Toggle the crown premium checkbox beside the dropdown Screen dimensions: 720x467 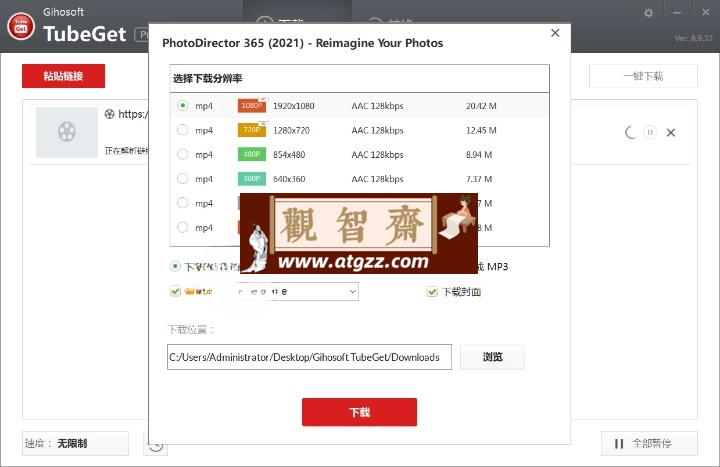tap(175, 291)
